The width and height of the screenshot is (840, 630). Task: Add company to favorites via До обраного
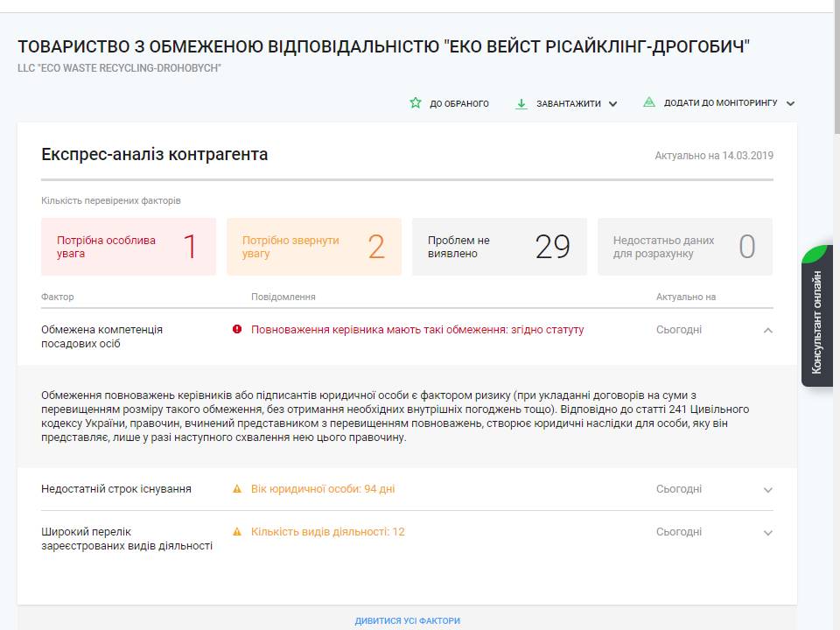459,103
